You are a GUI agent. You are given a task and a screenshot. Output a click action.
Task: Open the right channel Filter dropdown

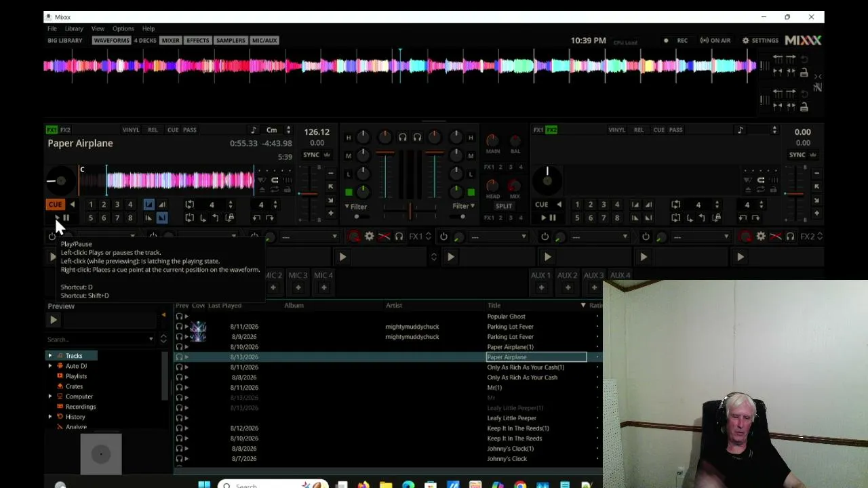pos(464,206)
